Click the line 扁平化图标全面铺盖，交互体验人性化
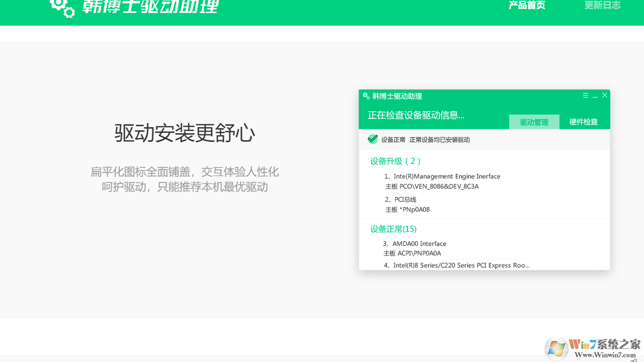 [x=185, y=172]
